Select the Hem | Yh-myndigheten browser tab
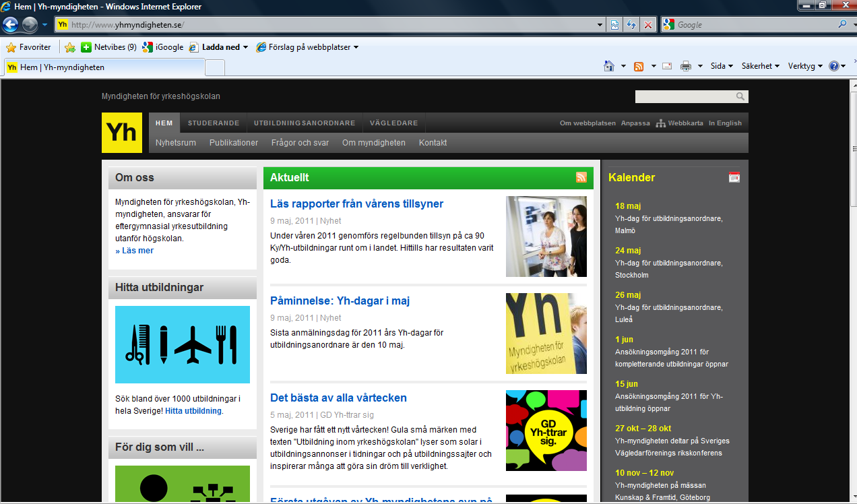Viewport: 857px width, 504px height. 104,67
